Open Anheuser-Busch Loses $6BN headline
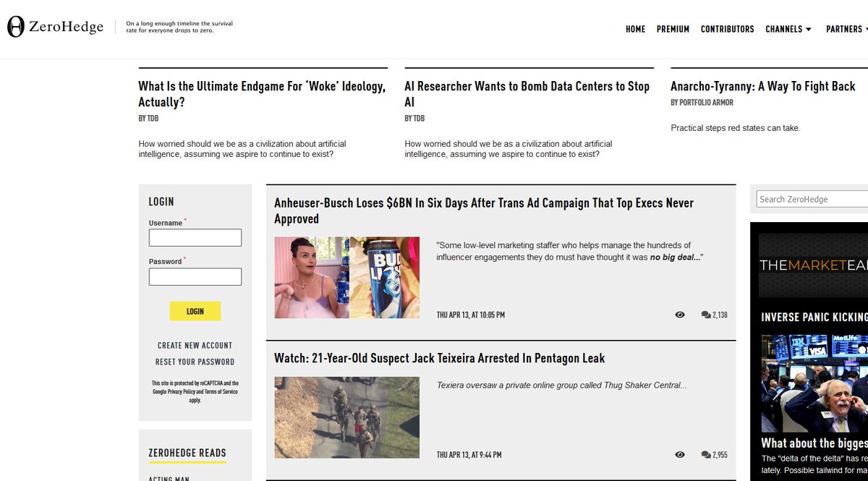 (484, 211)
